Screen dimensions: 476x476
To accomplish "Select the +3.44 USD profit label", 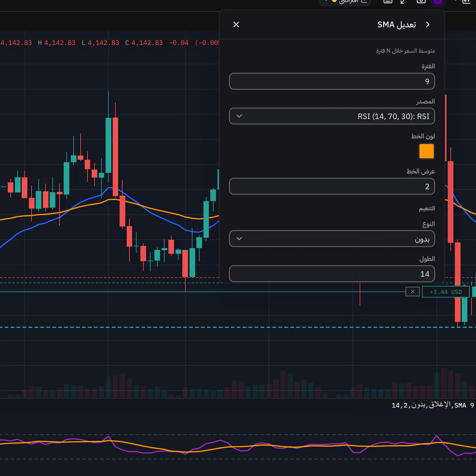I will (446, 292).
